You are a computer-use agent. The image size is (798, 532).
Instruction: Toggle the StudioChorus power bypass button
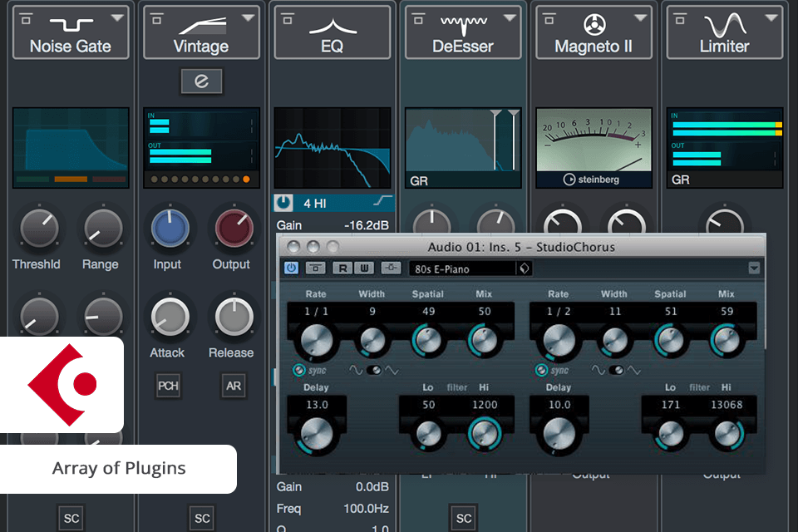tap(291, 268)
